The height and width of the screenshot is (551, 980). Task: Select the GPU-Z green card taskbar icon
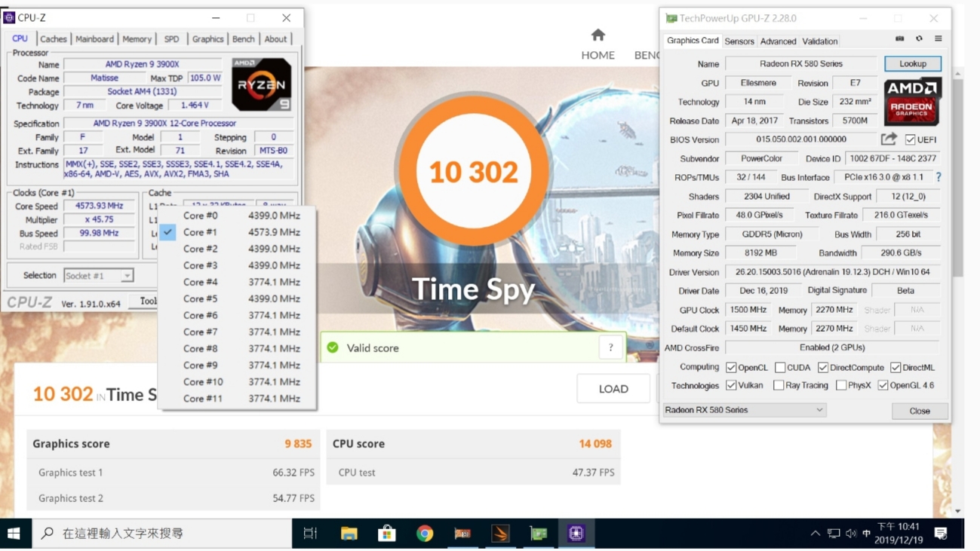tap(539, 533)
